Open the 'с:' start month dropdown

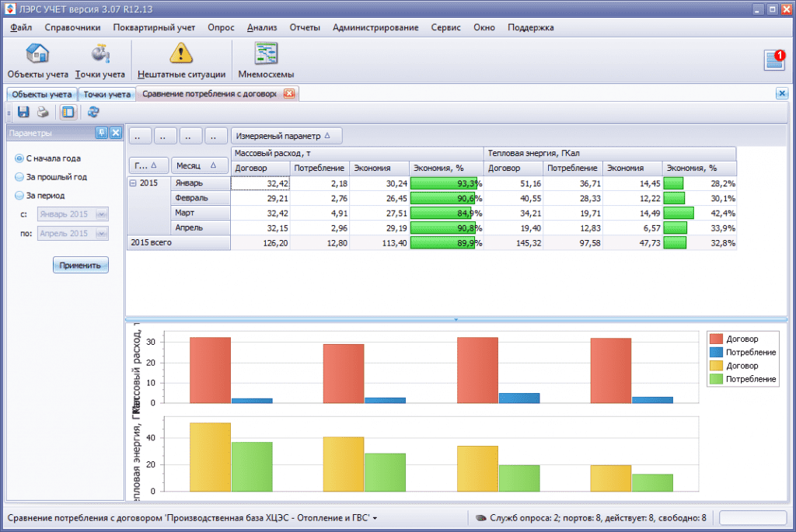click(101, 214)
